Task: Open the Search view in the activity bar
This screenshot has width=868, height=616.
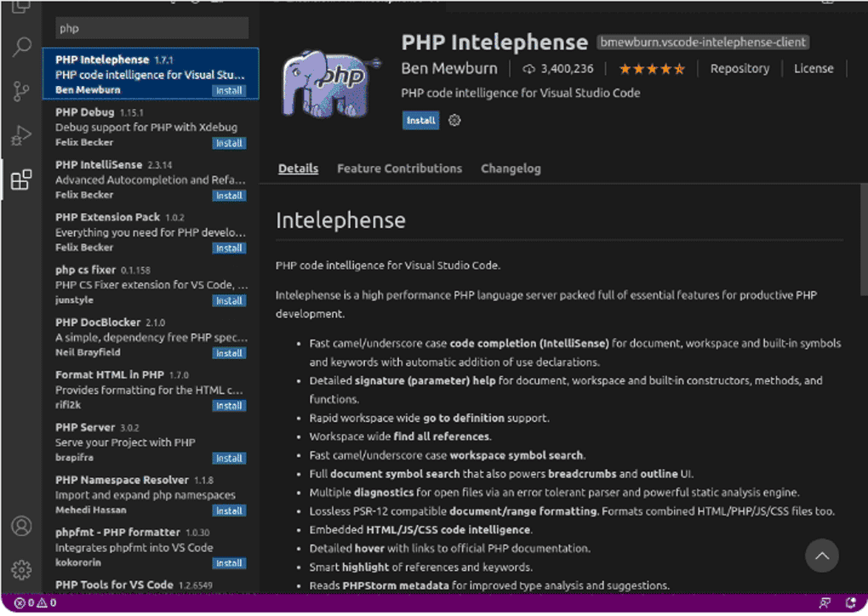Action: (22, 47)
